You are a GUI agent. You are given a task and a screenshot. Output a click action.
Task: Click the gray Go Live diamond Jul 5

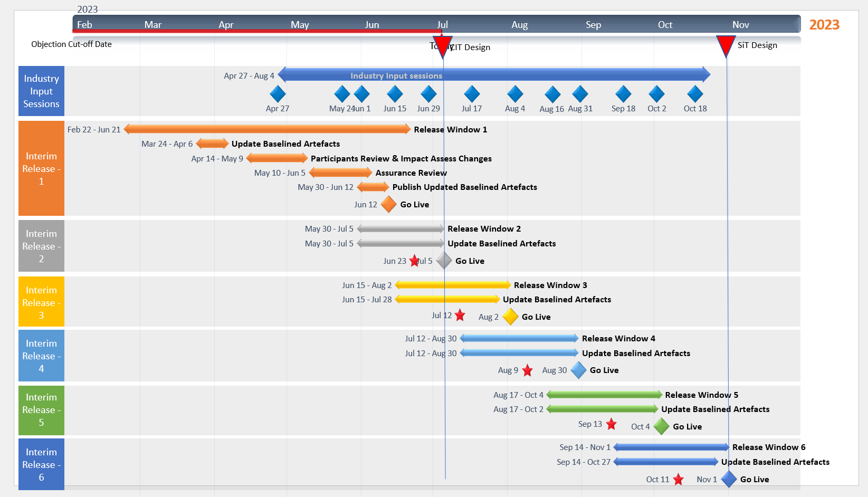pyautogui.click(x=444, y=261)
